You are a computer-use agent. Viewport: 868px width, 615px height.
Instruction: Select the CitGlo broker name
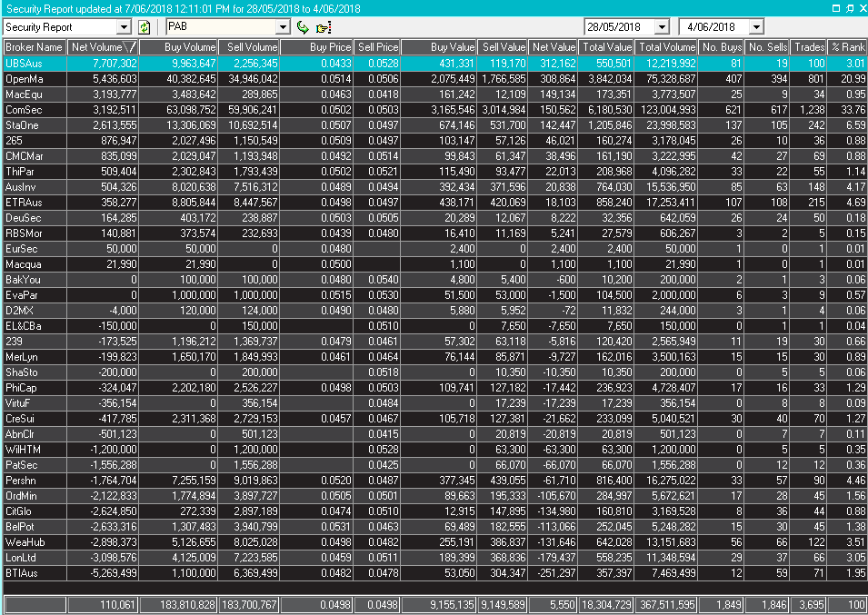coord(19,512)
